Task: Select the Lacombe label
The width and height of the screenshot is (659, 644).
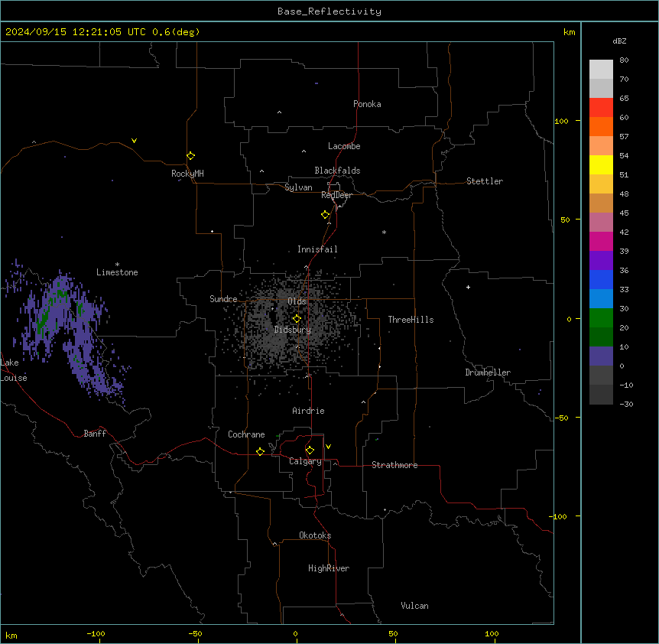Action: pos(344,146)
